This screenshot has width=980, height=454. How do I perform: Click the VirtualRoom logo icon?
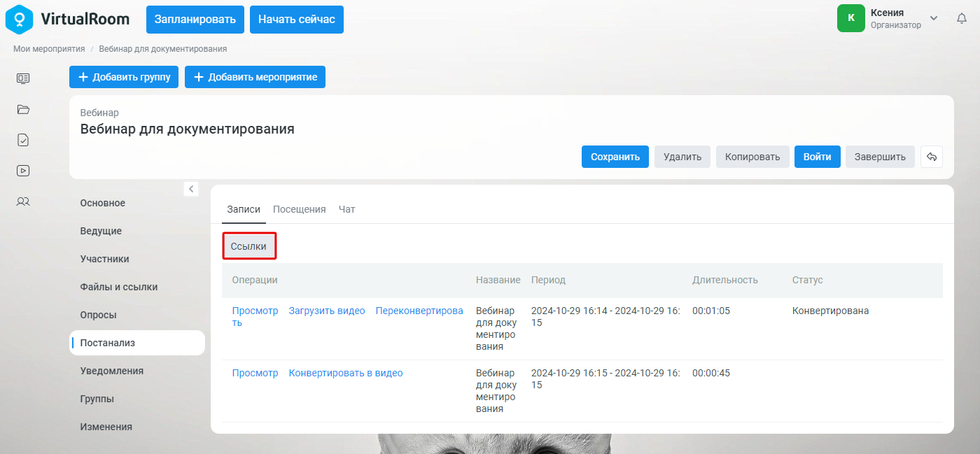tap(19, 19)
